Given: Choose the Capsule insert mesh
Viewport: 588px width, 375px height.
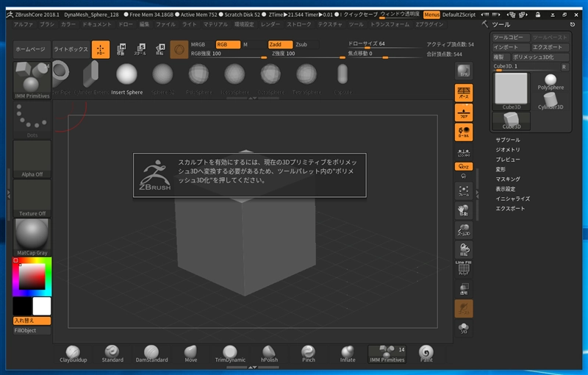Looking at the screenshot, I should (x=343, y=79).
